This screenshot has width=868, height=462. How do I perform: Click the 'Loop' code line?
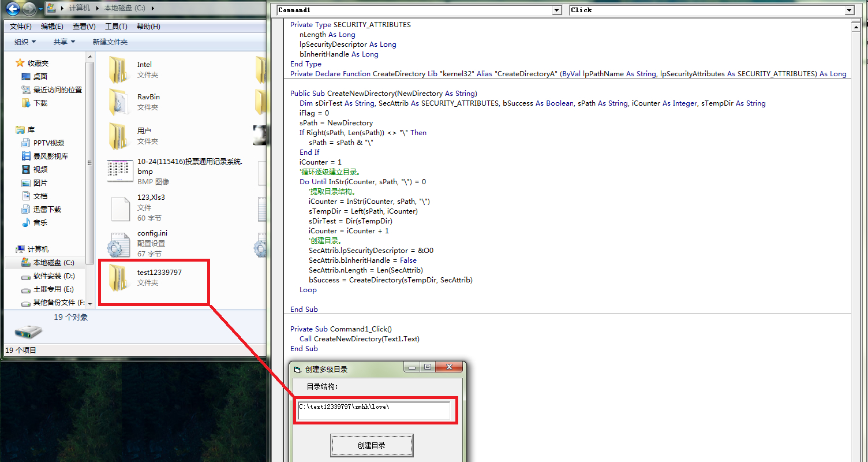(x=308, y=290)
